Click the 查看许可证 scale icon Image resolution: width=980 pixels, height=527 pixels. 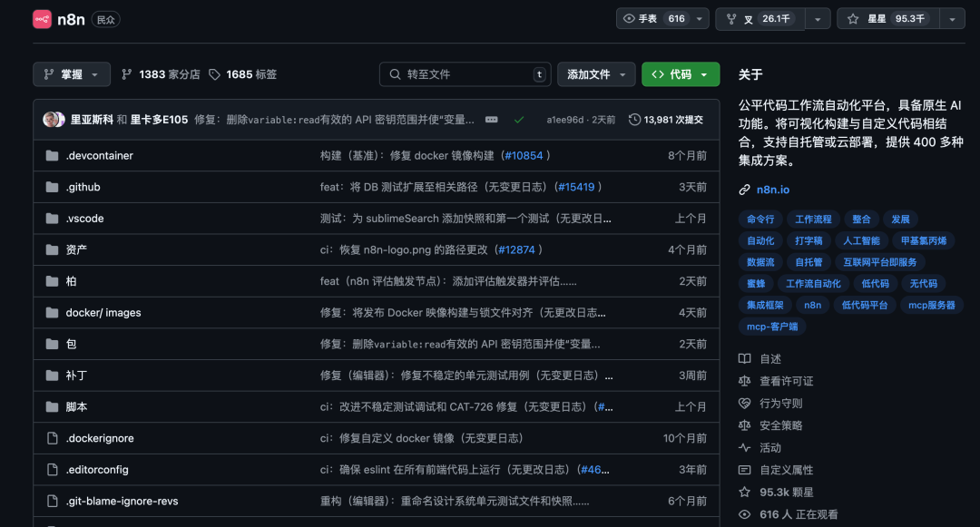[x=744, y=381]
